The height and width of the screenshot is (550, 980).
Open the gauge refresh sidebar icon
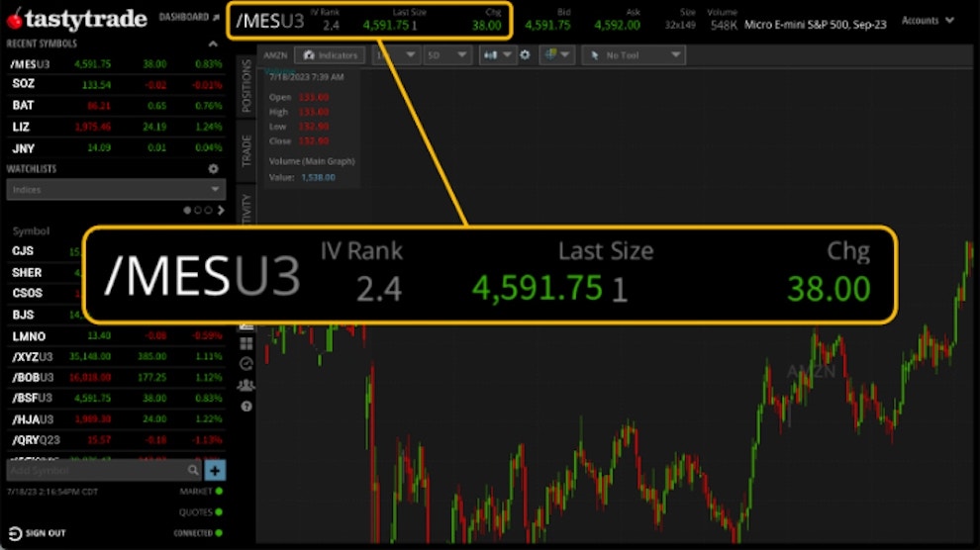point(246,364)
